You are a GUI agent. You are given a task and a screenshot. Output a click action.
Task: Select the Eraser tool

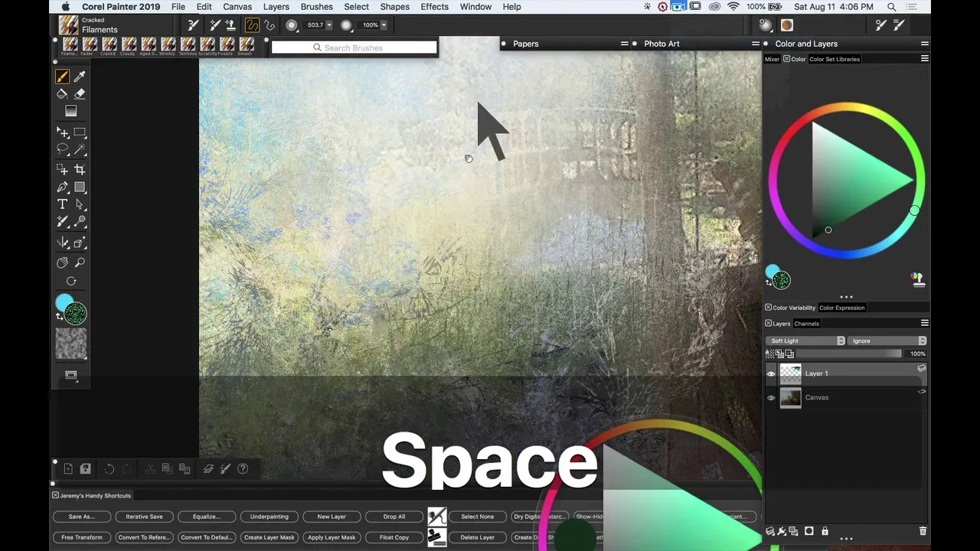tap(80, 93)
